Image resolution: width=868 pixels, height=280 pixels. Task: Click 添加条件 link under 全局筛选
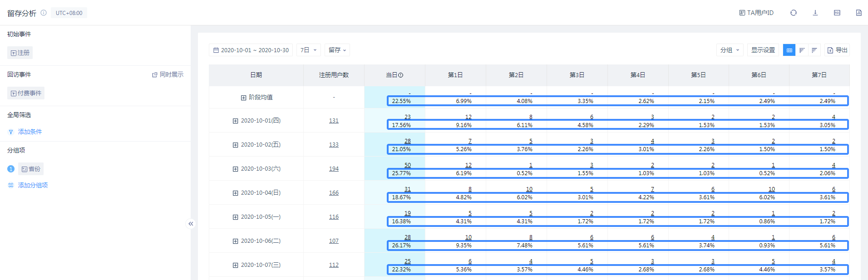click(x=30, y=132)
